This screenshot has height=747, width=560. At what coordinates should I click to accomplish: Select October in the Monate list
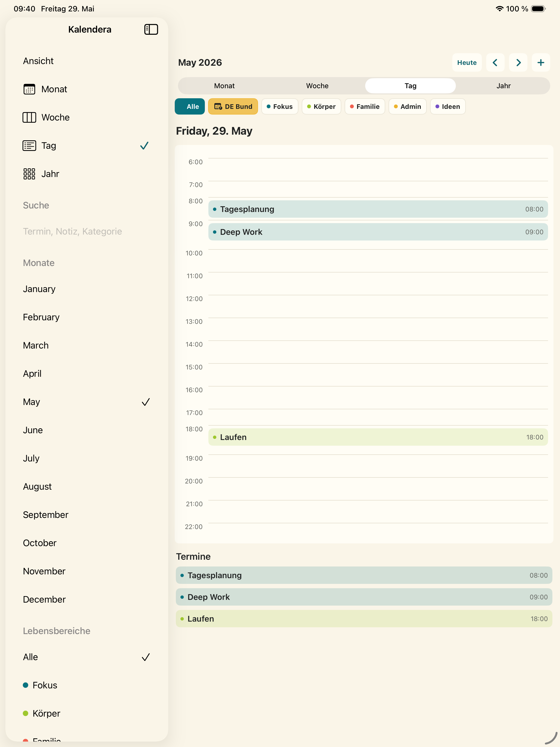click(87, 543)
